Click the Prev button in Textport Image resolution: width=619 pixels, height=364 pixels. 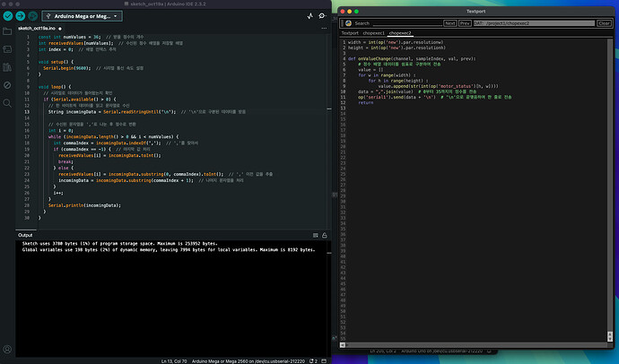point(465,23)
